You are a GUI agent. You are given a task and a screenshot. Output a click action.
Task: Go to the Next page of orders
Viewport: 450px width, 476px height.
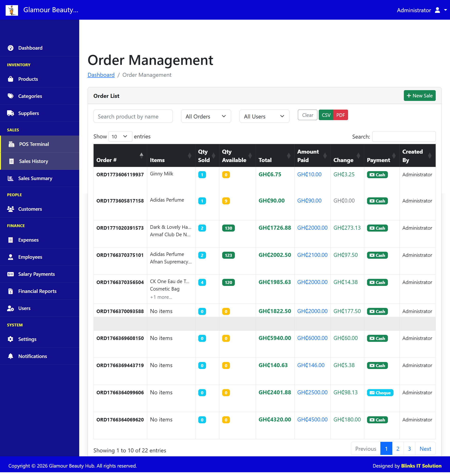(x=425, y=449)
